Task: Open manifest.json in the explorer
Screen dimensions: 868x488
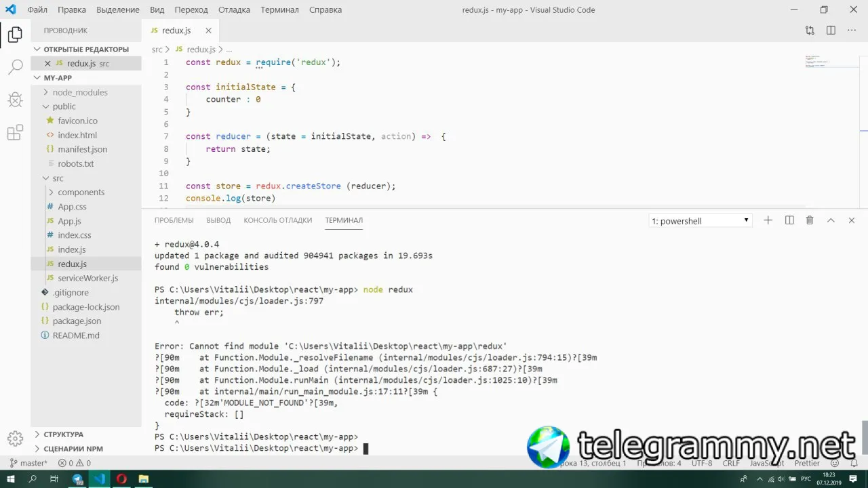Action: [82, 149]
